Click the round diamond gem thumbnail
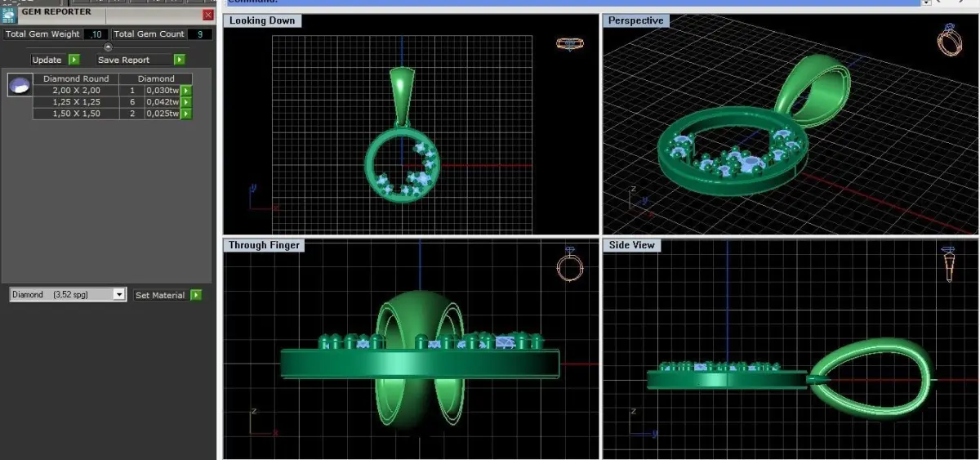Viewport: 980px width, 460px height. [x=19, y=85]
